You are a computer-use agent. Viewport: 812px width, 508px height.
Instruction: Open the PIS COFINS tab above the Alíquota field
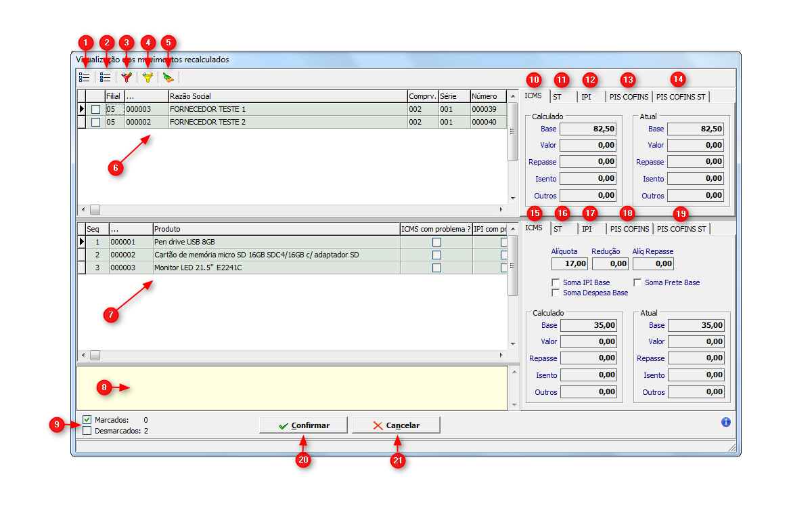point(629,229)
